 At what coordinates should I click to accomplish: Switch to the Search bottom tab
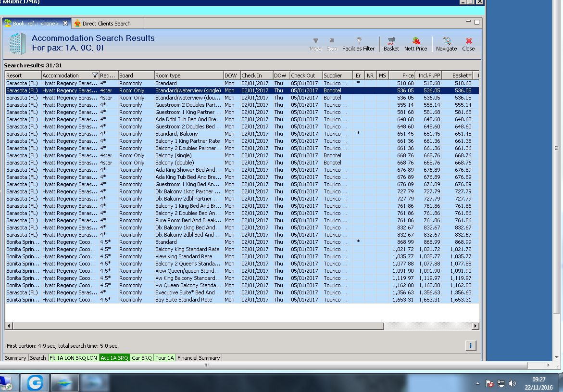coord(38,358)
